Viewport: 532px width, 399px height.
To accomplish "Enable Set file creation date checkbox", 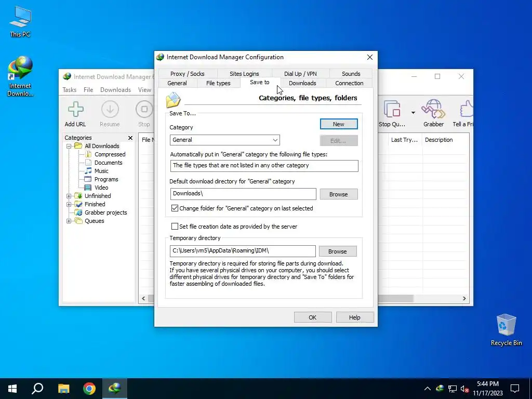I will coord(175,227).
